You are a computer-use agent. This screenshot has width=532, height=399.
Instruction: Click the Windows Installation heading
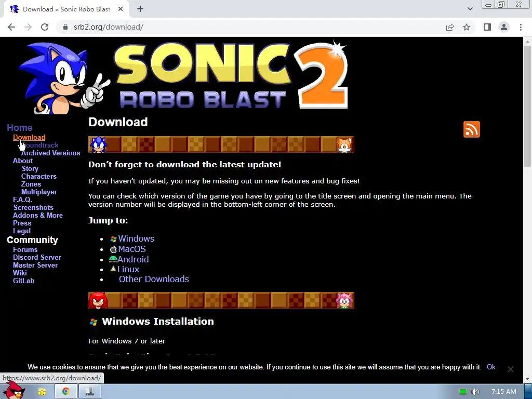coord(158,322)
